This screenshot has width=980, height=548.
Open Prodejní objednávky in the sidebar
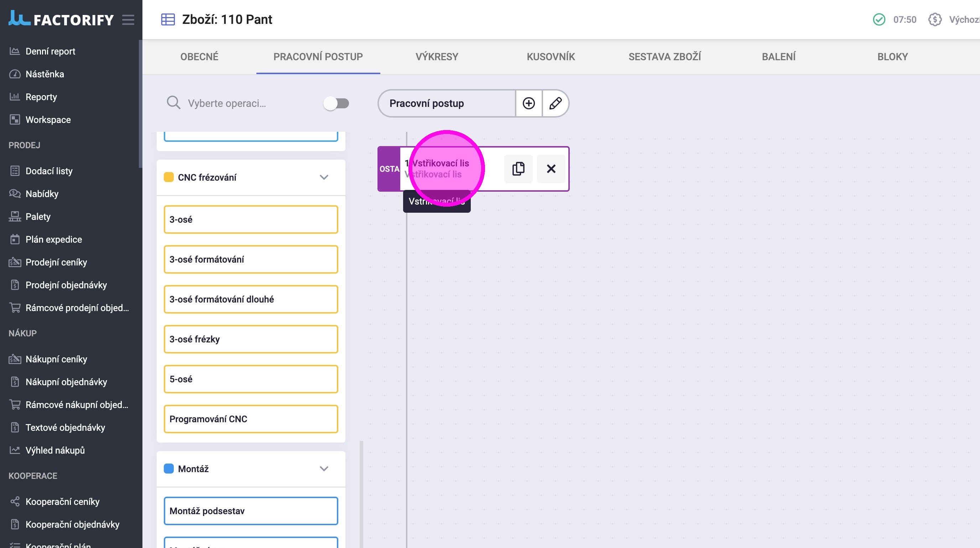[66, 285]
